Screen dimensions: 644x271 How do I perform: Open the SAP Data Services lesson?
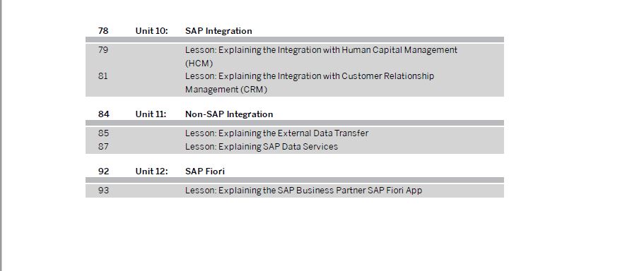pos(262,146)
